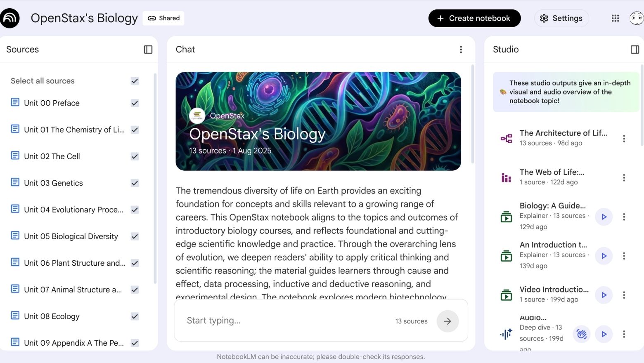Viewport: 644px width, 363px height.
Task: Click the Create notebook button
Action: [474, 18]
